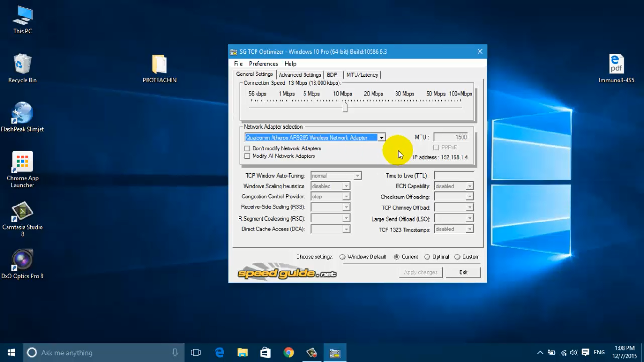Open the Recycle Bin icon
This screenshot has width=644, height=362.
click(x=23, y=68)
